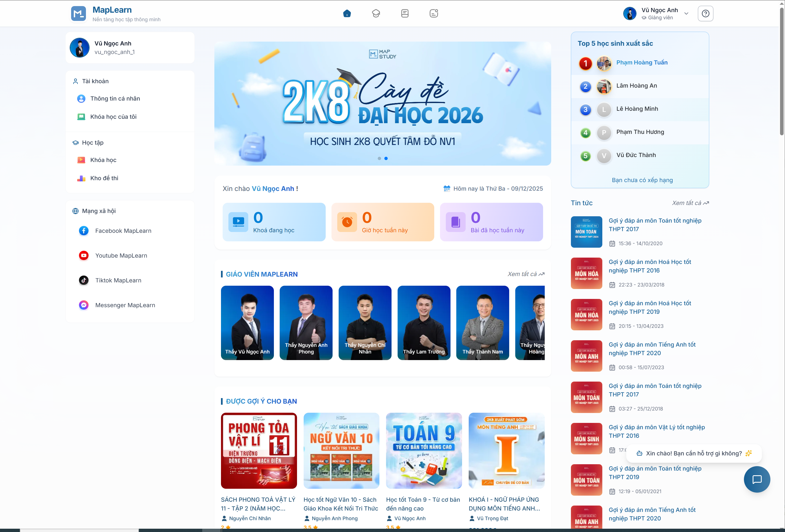Select the second banner carousel dot
785x532 pixels.
tap(386, 158)
